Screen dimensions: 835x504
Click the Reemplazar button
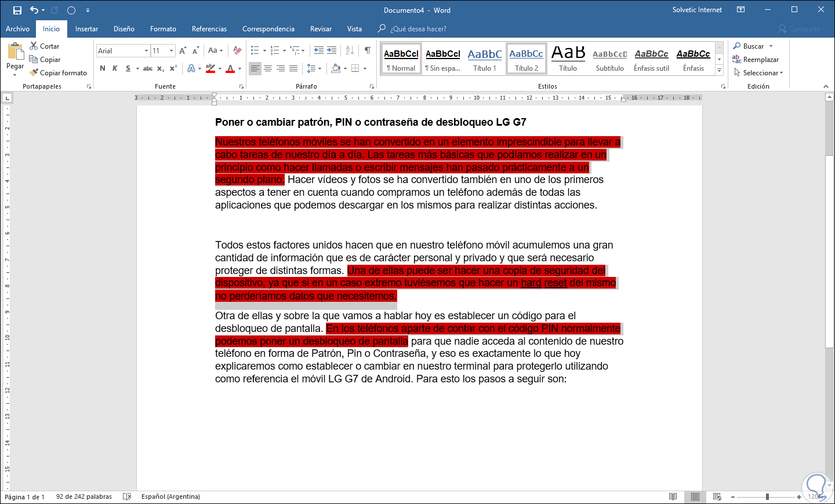click(756, 60)
